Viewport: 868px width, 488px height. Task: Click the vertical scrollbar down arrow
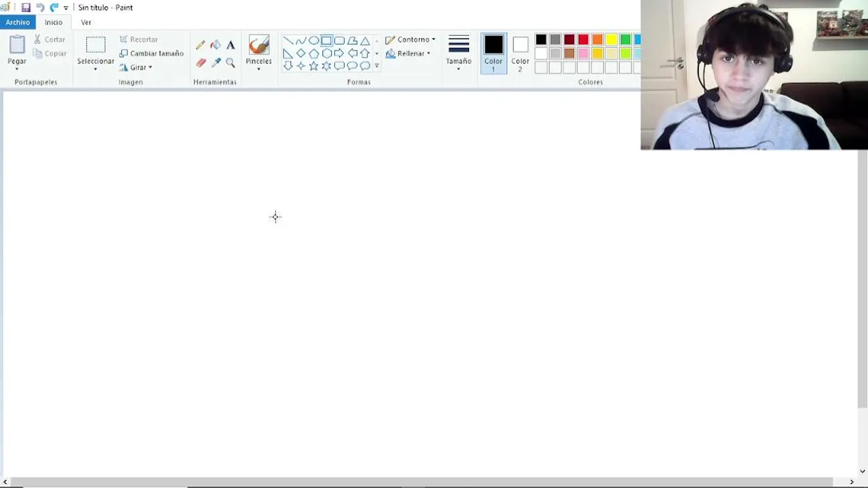coord(863,471)
